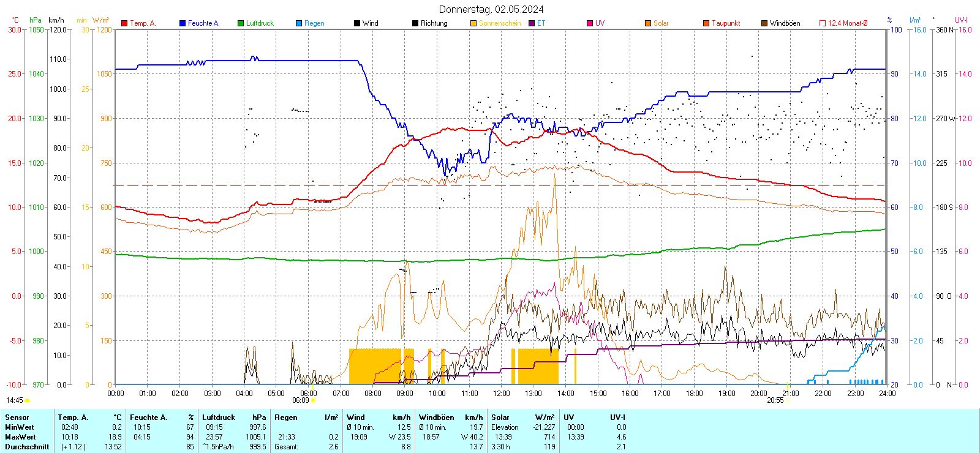
Task: Click the sunset time marker 20:55
Action: (x=775, y=400)
